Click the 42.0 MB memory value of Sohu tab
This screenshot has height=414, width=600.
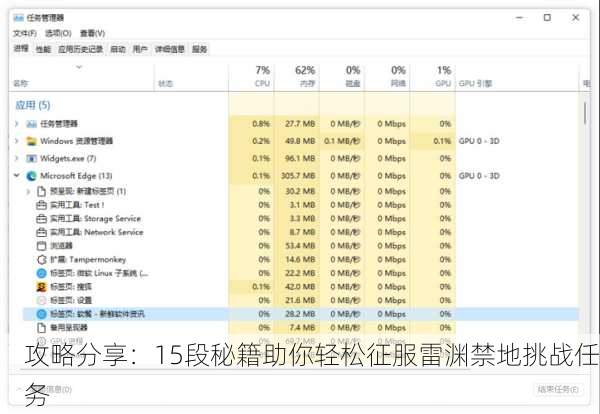click(300, 287)
